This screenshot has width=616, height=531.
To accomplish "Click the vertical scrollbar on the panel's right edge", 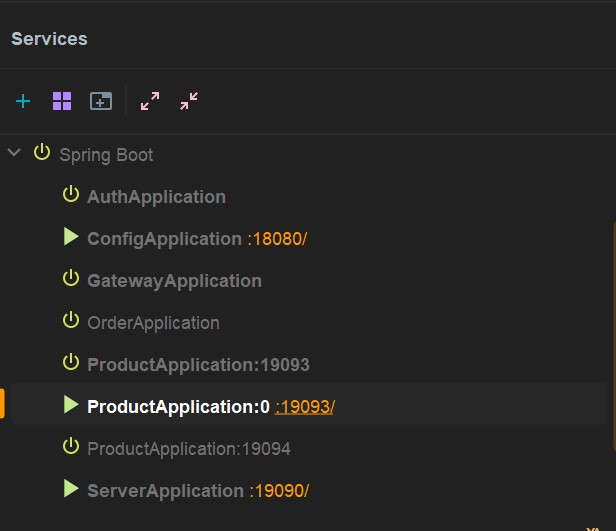I will coord(614,337).
